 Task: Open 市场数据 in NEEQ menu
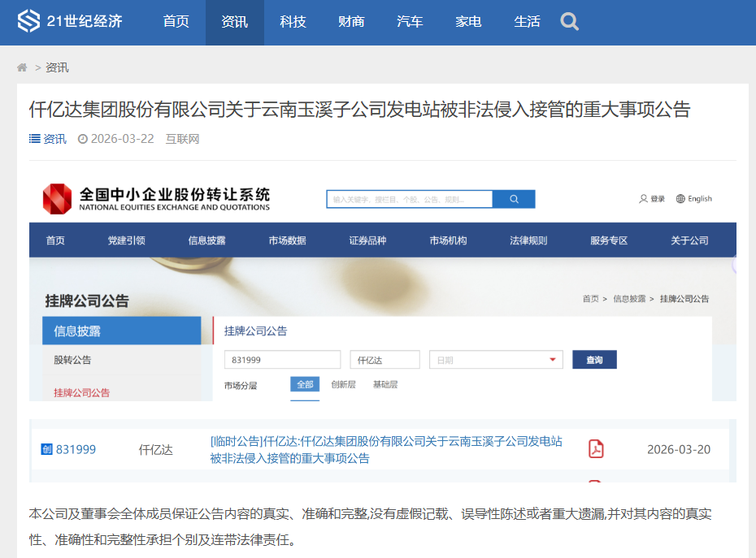[287, 240]
